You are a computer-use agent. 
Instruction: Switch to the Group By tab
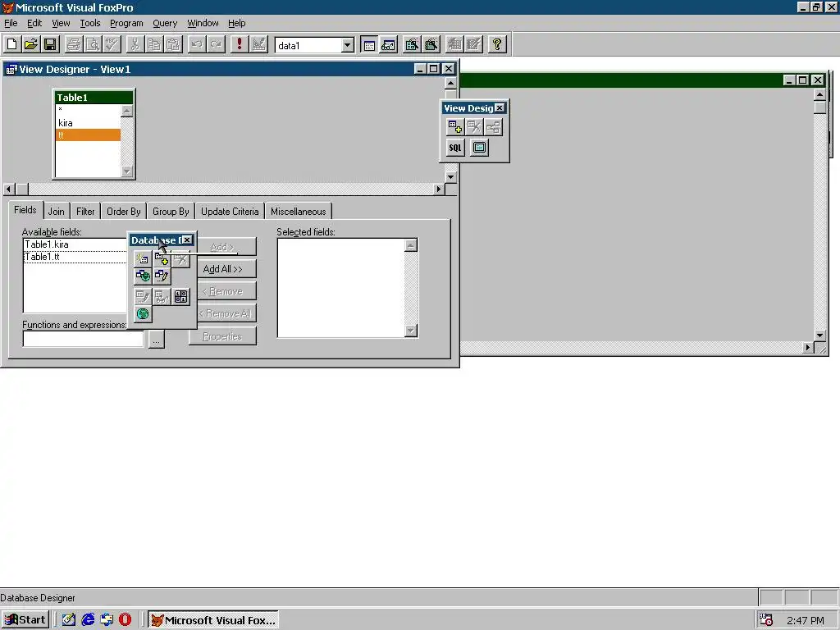(171, 211)
